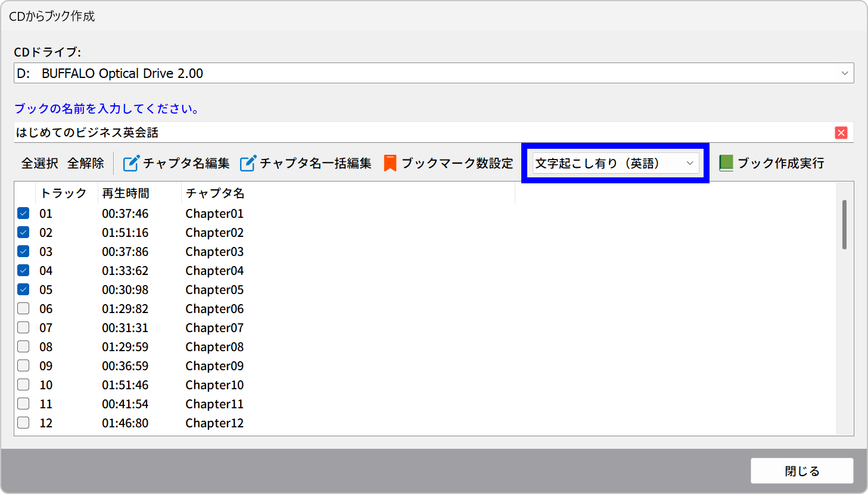Check track 08 checkbox
The image size is (868, 494).
(x=23, y=346)
